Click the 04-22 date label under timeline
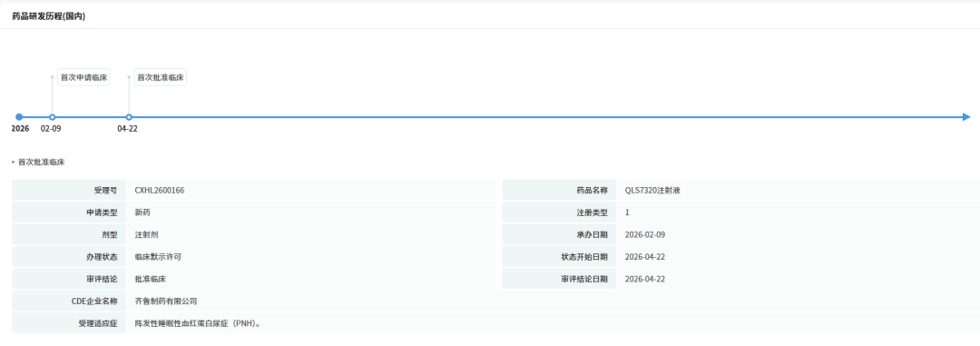Viewport: 980px width, 346px height. coord(128,128)
